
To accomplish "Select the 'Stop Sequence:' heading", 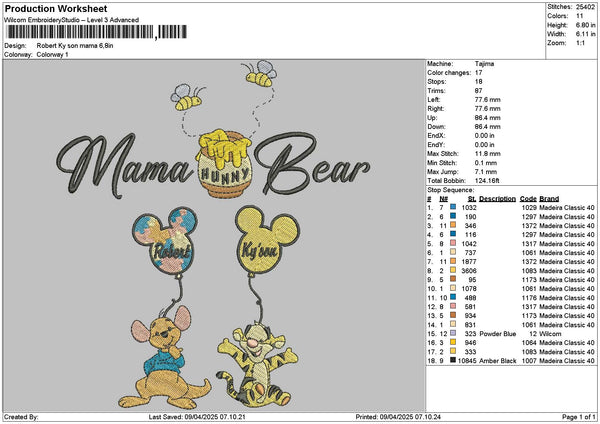I will (450, 190).
